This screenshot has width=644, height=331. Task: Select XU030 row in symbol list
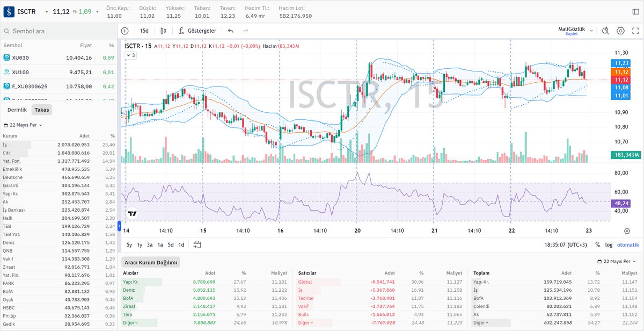[58, 57]
